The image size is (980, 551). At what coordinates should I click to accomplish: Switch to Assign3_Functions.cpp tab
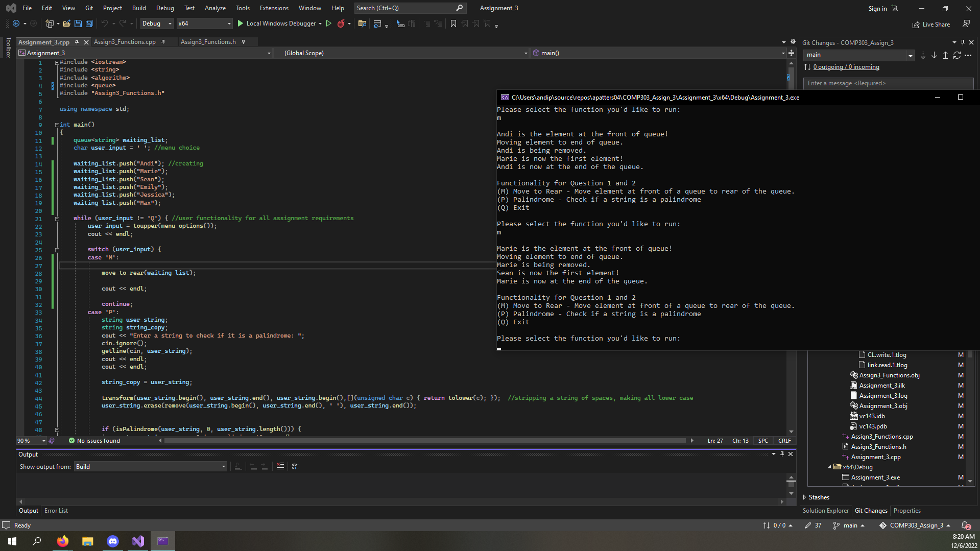coord(125,42)
